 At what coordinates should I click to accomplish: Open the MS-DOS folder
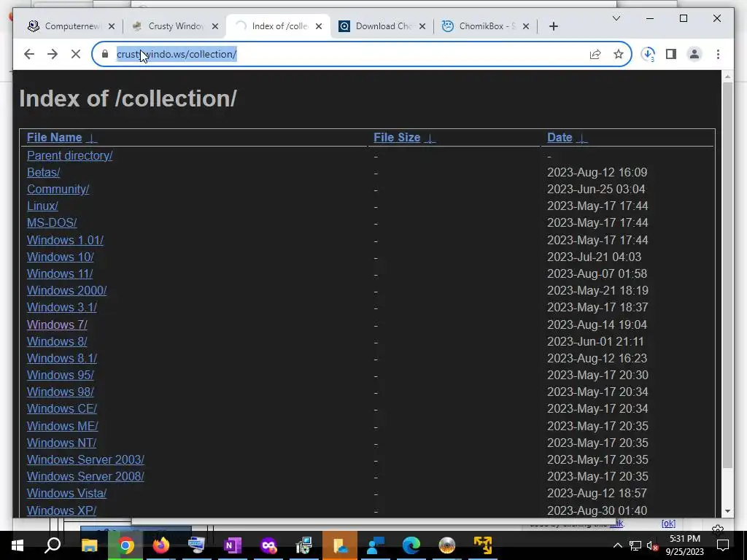tap(52, 223)
